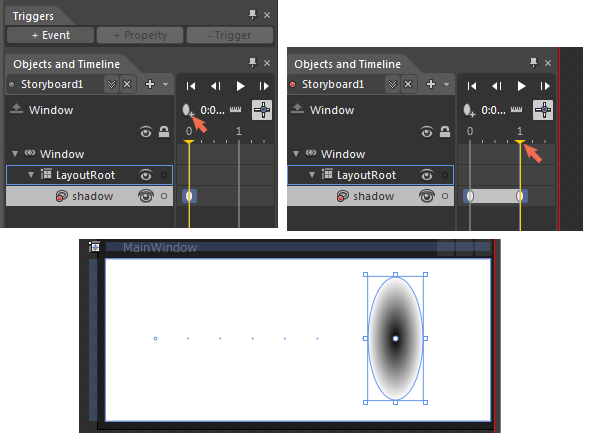Toggle show-all eye header in right panel
This screenshot has width=600, height=433.
427,133
